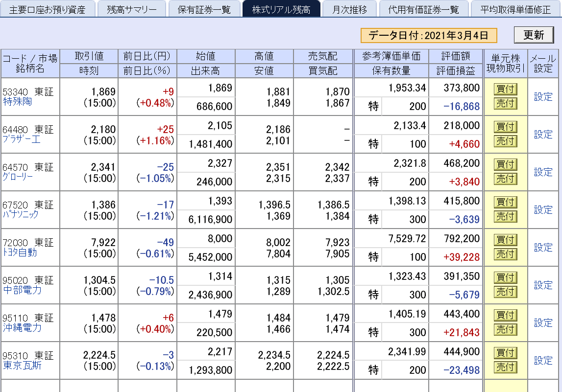Click 設定 mail link for 中部電力
This screenshot has height=392, width=562.
click(543, 285)
